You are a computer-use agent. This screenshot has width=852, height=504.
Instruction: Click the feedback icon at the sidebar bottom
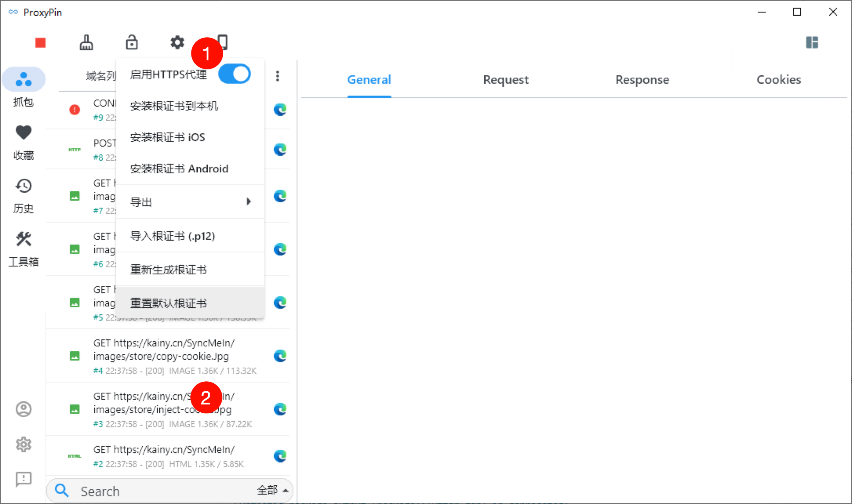pyautogui.click(x=24, y=479)
